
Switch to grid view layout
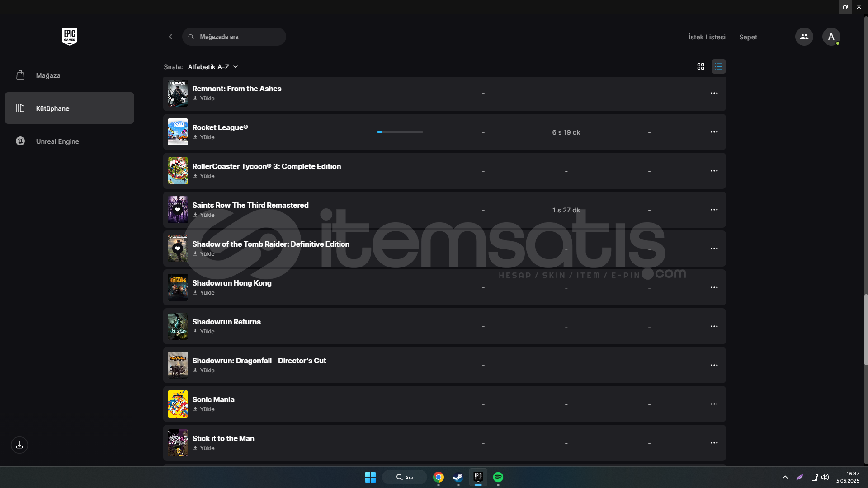[700, 66]
